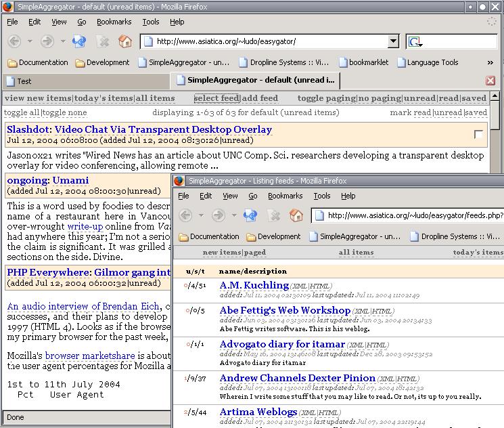Reload the page in the main window
504x428 pixels.
[79, 41]
